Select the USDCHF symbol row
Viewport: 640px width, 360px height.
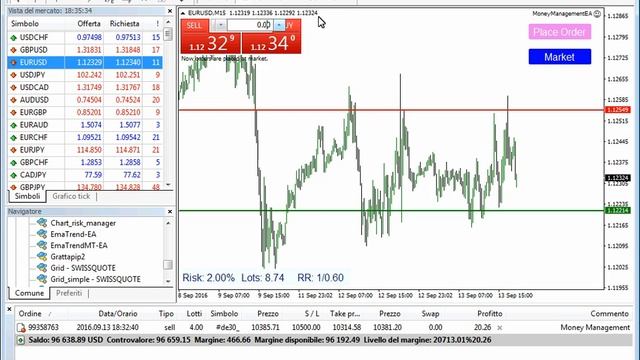click(x=85, y=38)
